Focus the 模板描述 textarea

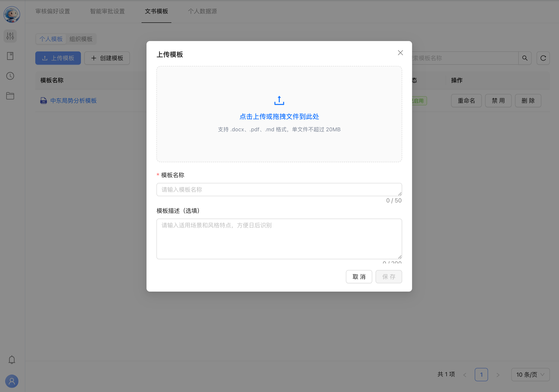pos(279,239)
